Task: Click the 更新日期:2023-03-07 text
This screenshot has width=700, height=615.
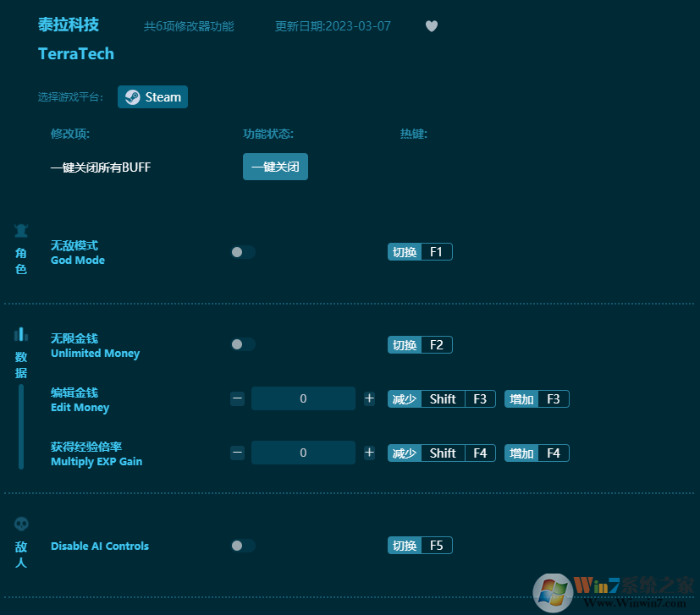Action: coord(333,26)
